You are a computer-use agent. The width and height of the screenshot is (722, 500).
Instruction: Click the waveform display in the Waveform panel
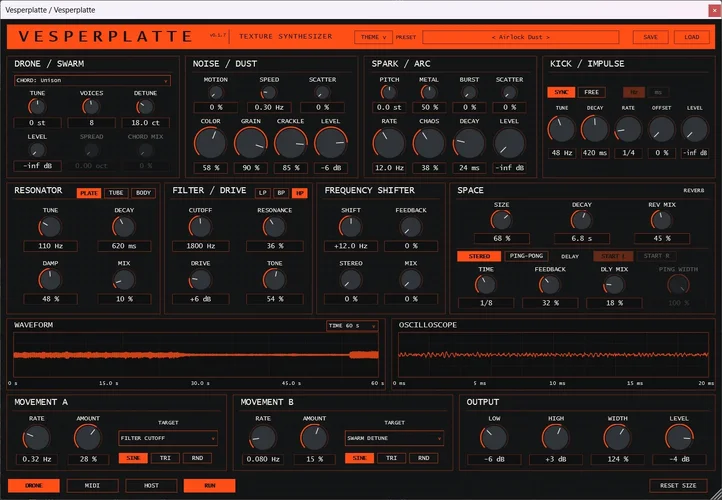196,355
